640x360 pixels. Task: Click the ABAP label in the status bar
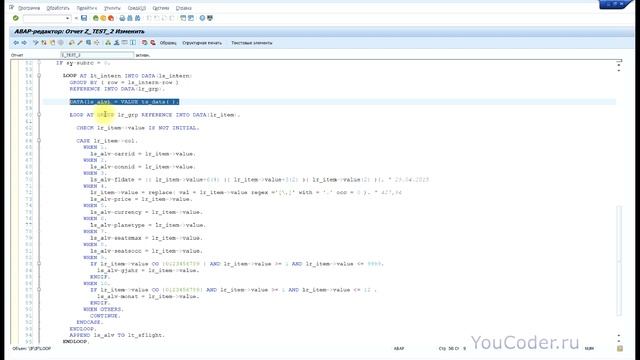pyautogui.click(x=399, y=349)
